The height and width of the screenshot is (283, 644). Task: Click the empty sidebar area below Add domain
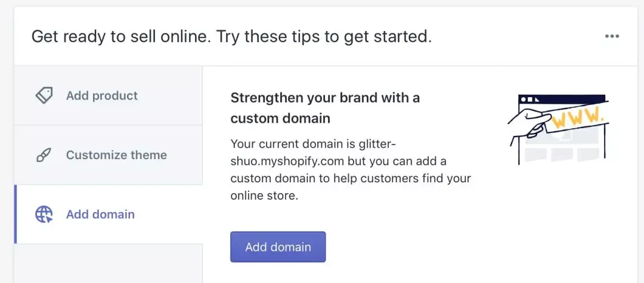(109, 263)
